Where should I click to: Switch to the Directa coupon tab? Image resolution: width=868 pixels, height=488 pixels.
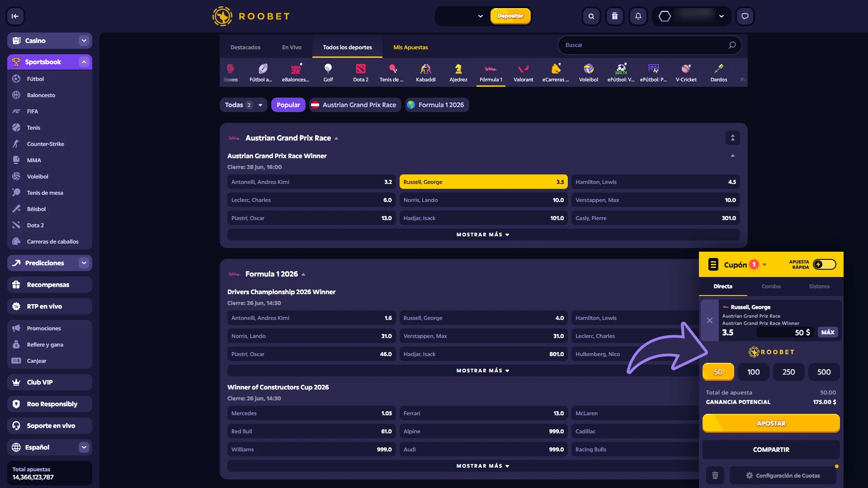point(723,286)
